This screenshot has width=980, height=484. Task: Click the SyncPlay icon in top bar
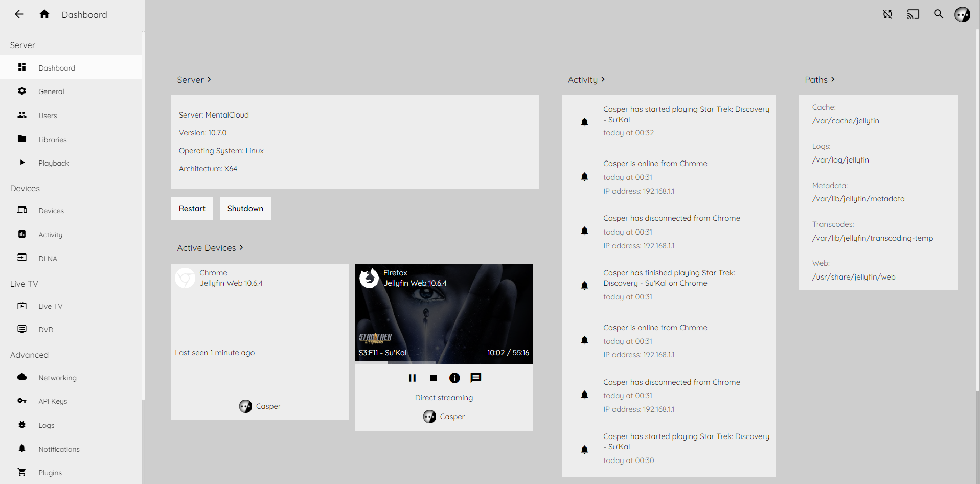coord(887,14)
